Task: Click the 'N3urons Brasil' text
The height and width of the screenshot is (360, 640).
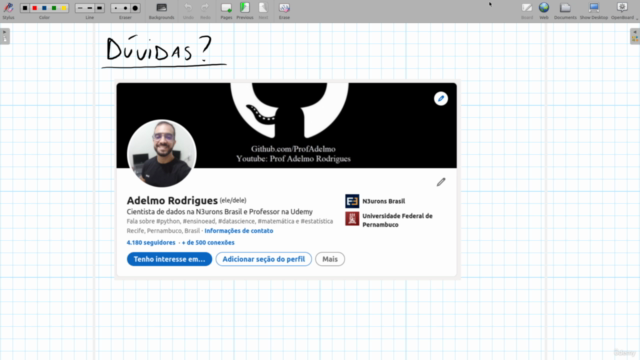Action: tap(384, 201)
